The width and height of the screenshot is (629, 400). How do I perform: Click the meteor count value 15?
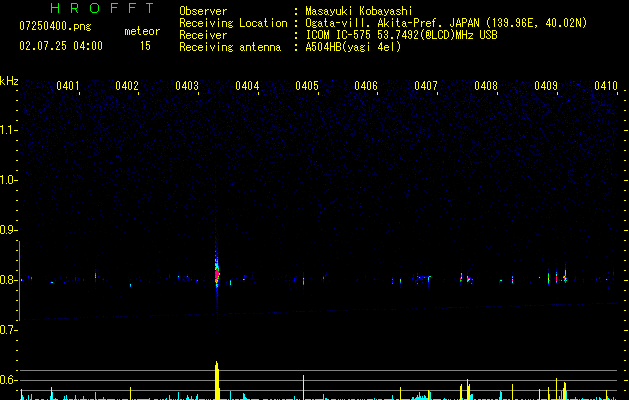[145, 46]
